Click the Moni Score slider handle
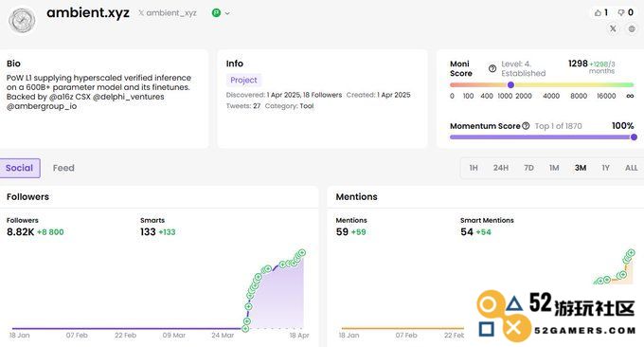644x347 pixels. coord(510,85)
